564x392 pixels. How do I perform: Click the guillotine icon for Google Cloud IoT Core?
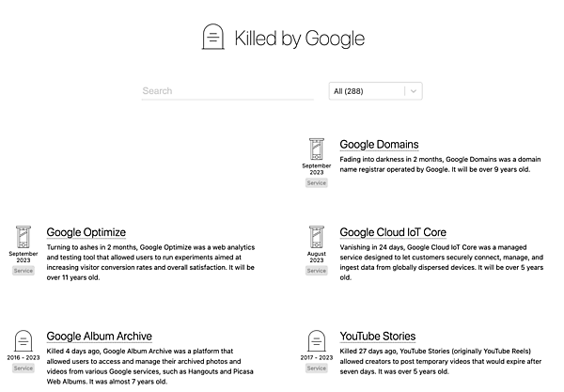tap(317, 237)
